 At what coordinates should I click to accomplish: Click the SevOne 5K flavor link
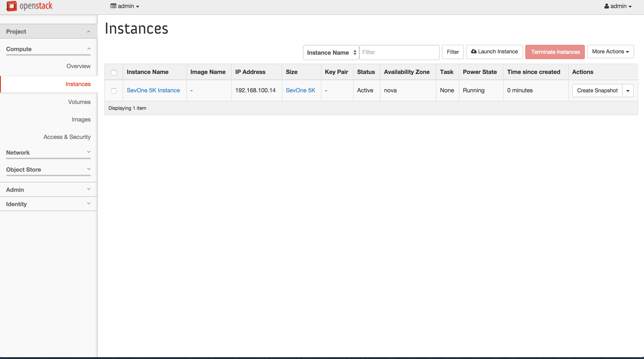300,90
